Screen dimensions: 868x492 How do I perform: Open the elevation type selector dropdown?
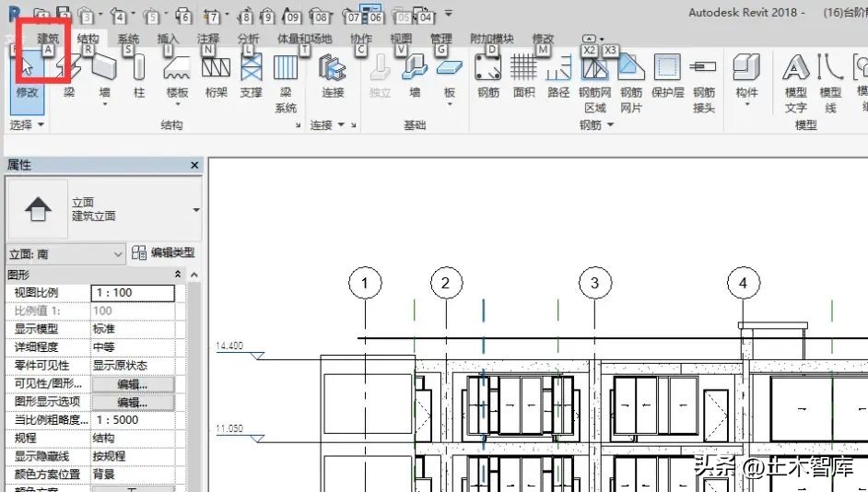[195, 210]
